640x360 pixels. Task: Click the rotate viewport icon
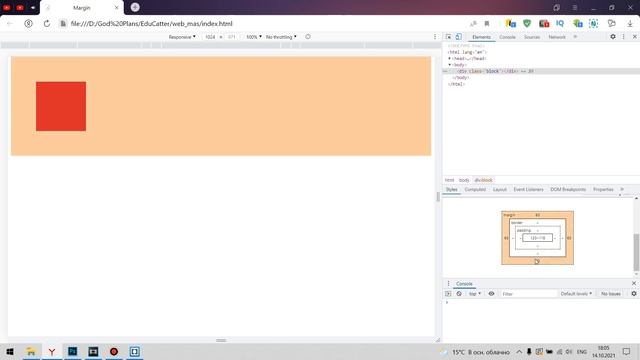coord(308,37)
